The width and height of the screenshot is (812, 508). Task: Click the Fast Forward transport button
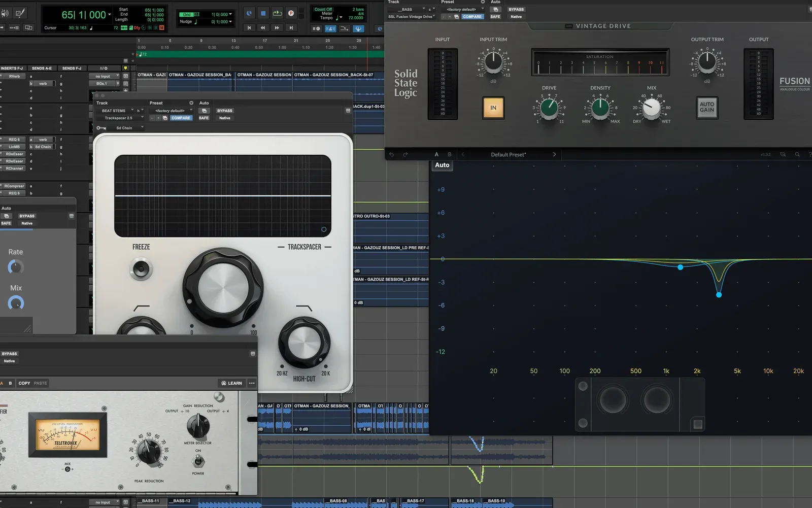pyautogui.click(x=277, y=28)
